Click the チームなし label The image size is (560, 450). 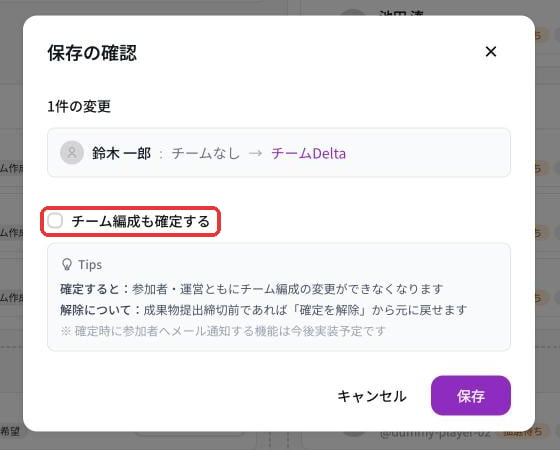click(x=205, y=153)
